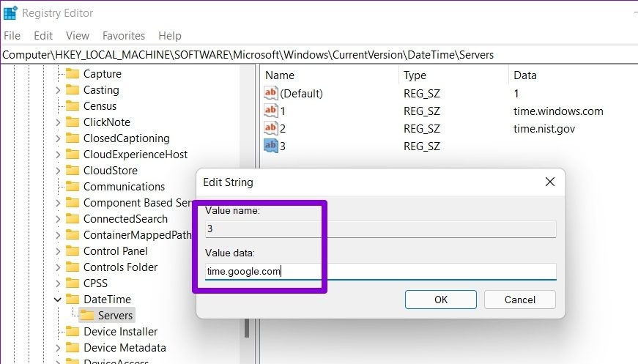Expand the Casting registry key
This screenshot has height=364, width=638.
57,90
